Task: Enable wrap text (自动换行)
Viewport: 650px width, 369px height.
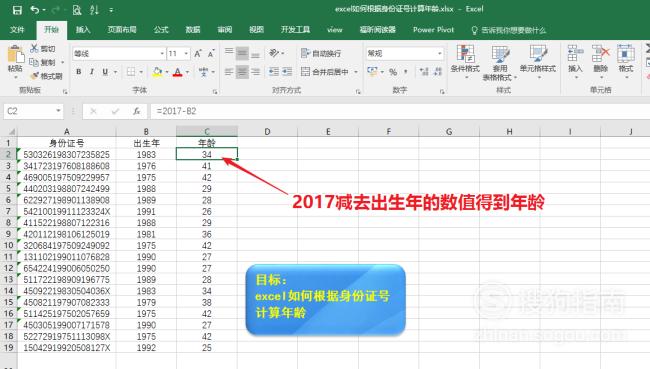Action: coord(321,53)
